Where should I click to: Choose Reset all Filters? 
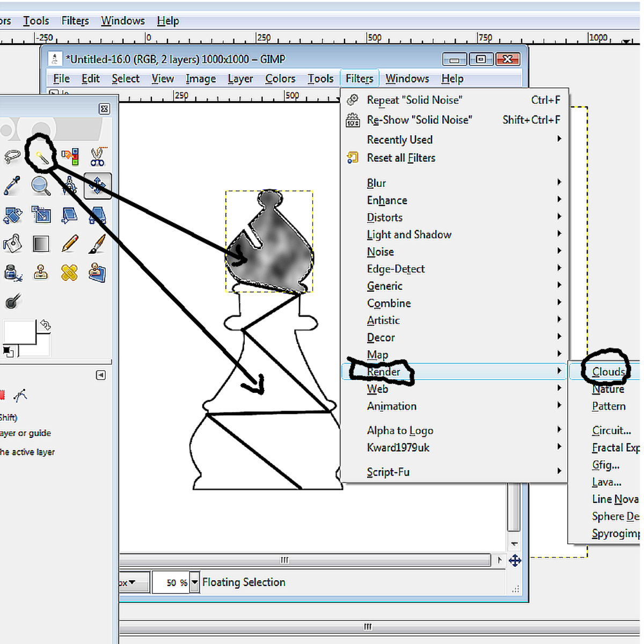pyautogui.click(x=454, y=158)
